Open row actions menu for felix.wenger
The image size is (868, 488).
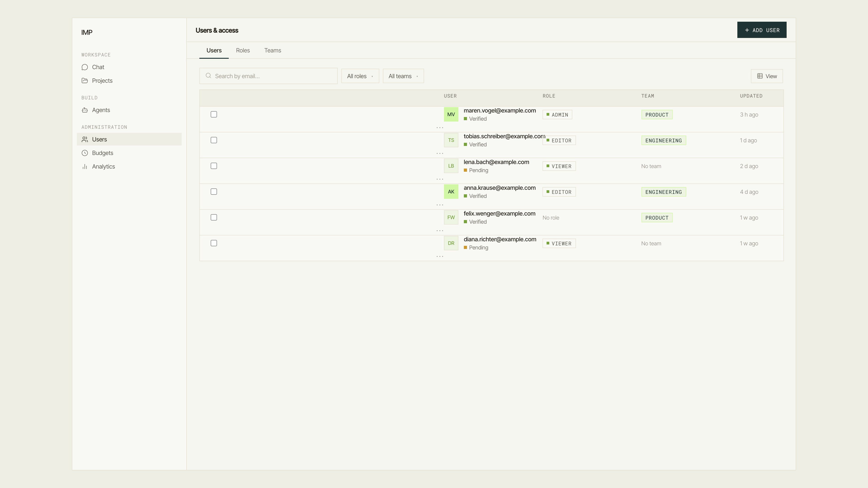point(440,231)
